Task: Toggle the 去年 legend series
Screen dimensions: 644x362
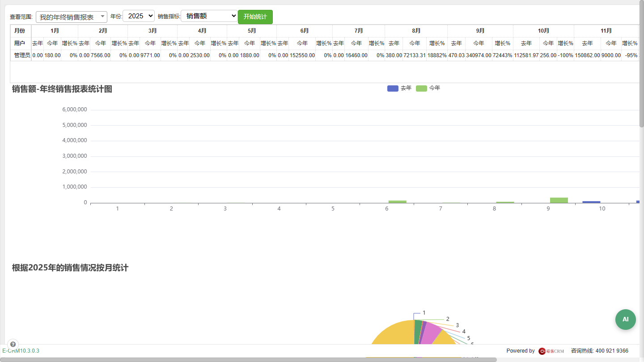Action: pos(399,88)
